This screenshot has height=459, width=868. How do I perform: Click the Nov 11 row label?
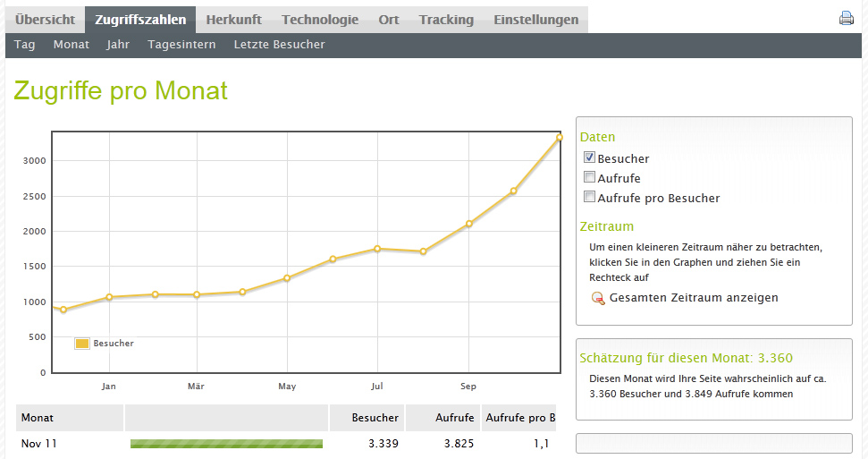[38, 444]
